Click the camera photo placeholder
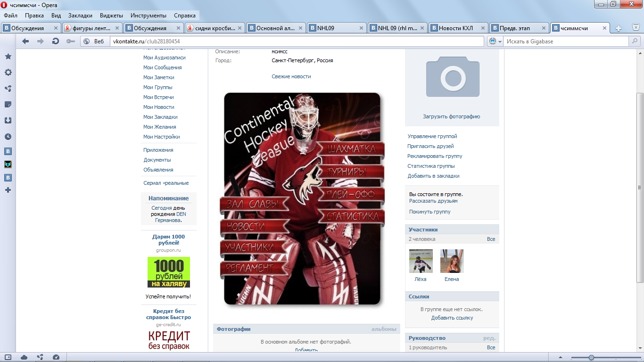Image resolution: width=644 pixels, height=362 pixels. coord(453,76)
